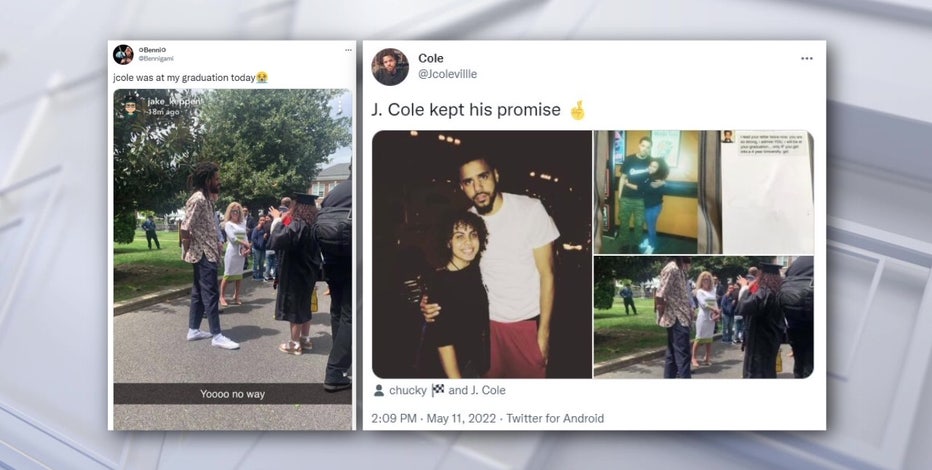Click the 2:09 PM May 11, 2022 timestamp
The width and height of the screenshot is (932, 470).
pos(433,418)
